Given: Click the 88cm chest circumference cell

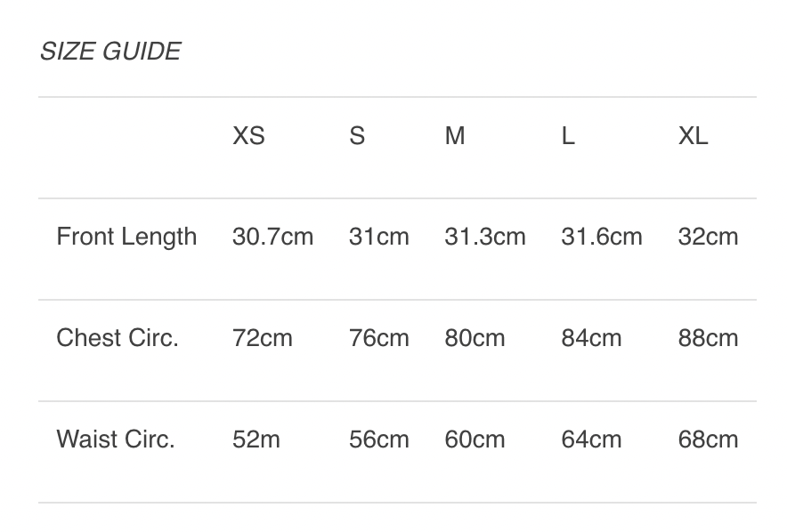Looking at the screenshot, I should [708, 338].
